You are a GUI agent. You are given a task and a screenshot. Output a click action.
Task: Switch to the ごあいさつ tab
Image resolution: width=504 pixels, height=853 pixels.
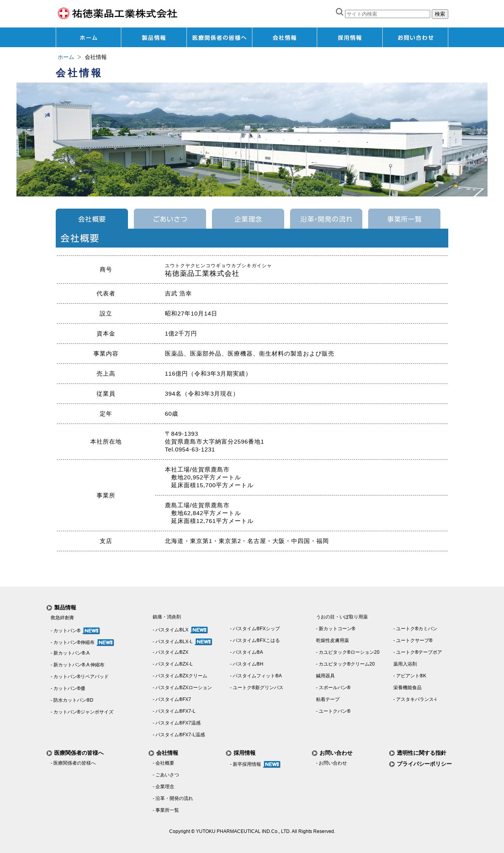tap(170, 219)
